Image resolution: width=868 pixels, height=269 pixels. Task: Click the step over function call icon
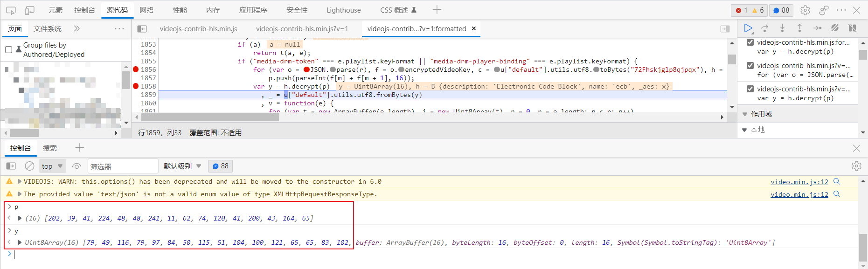[765, 28]
